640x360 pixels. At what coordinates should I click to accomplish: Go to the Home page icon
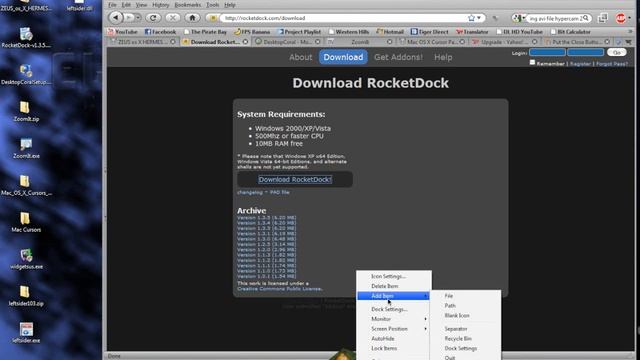click(192, 18)
